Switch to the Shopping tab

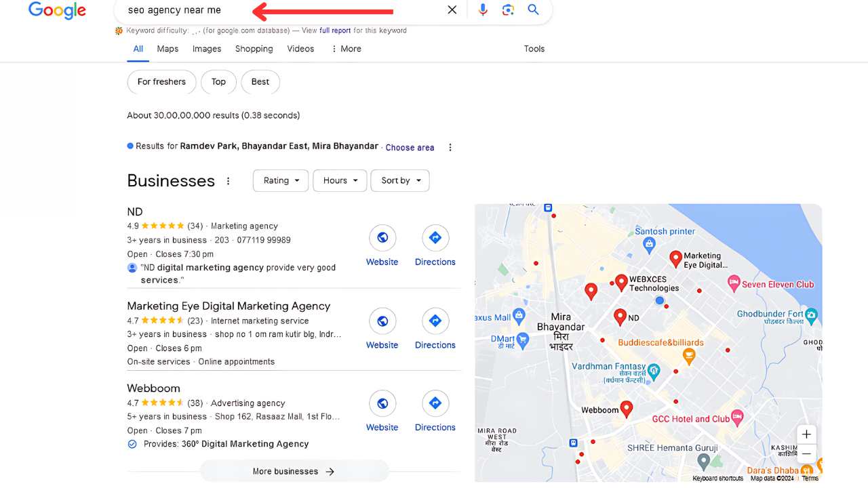pyautogui.click(x=254, y=49)
